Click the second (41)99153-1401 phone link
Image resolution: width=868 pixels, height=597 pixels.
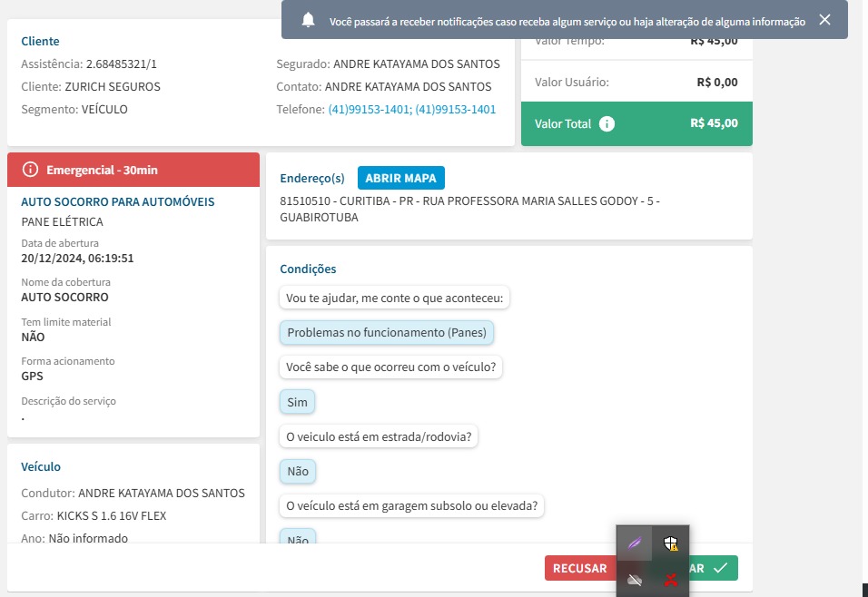(x=456, y=110)
